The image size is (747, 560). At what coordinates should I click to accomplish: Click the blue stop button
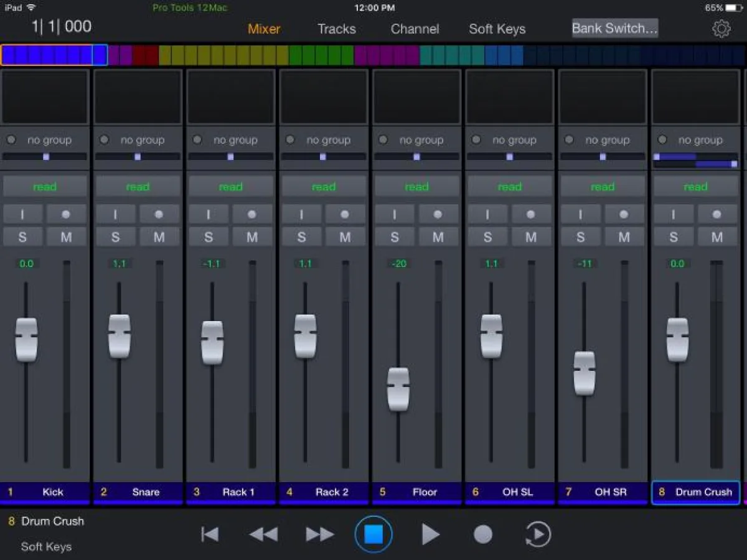374,534
